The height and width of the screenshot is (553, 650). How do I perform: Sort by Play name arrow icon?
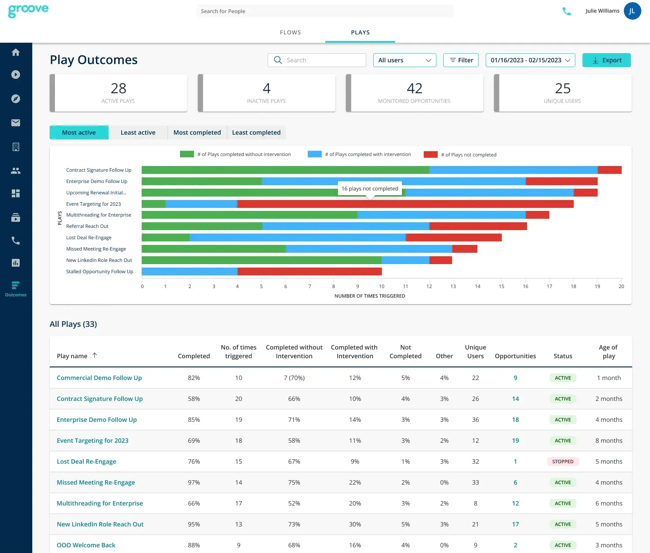click(95, 355)
